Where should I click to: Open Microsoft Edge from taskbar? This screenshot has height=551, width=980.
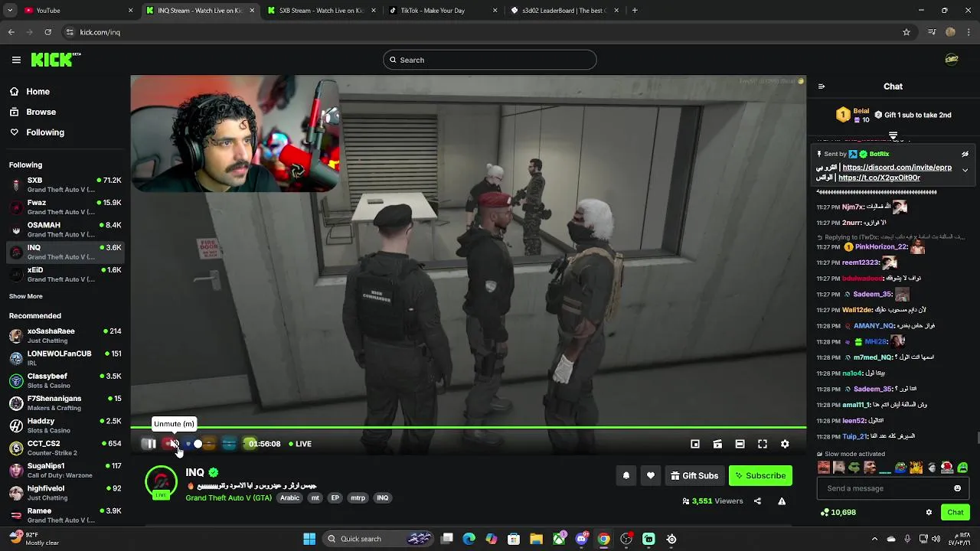point(469,539)
